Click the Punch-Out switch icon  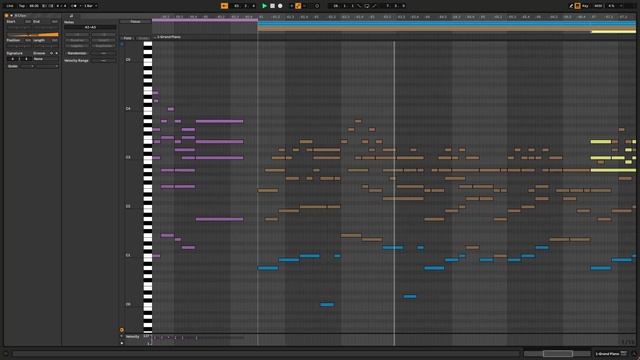374,6
